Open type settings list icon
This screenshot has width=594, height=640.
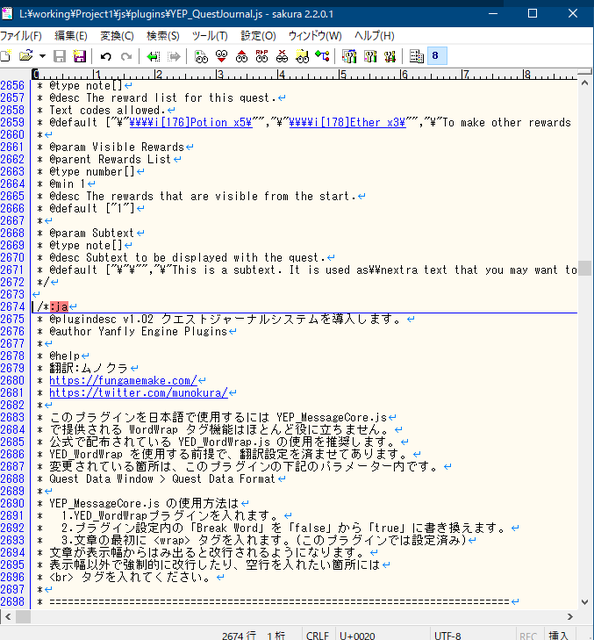tap(349, 56)
